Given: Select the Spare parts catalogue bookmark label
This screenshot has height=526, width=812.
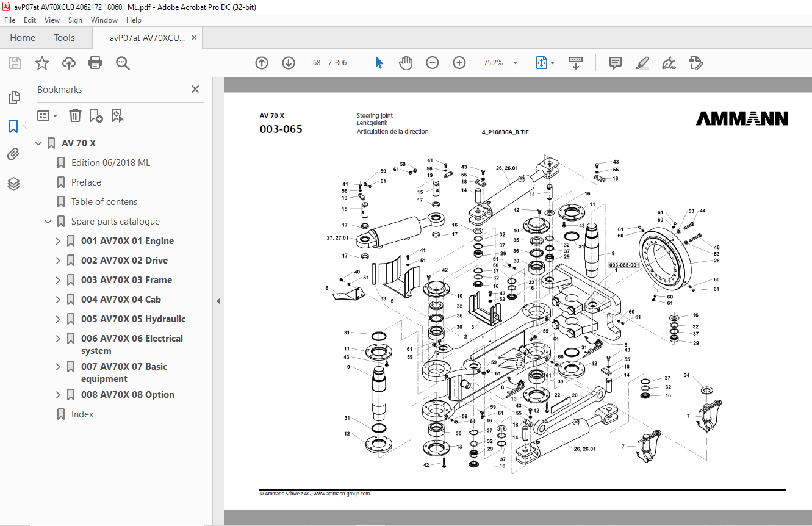Looking at the screenshot, I should (115, 222).
